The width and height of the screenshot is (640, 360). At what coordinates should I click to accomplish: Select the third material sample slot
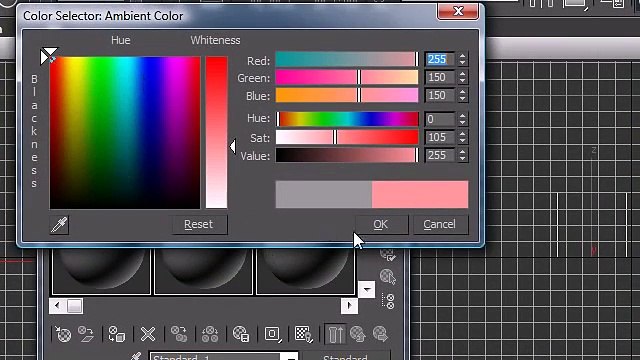(305, 270)
